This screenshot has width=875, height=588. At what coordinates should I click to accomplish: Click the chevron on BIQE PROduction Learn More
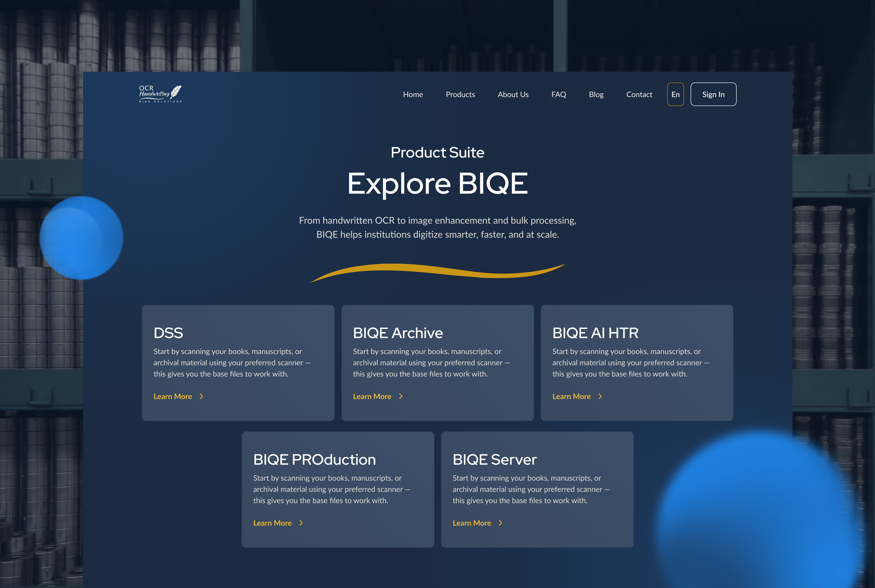pos(301,523)
